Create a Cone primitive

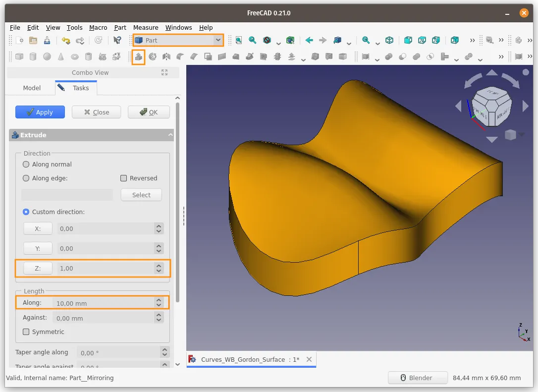pos(61,56)
